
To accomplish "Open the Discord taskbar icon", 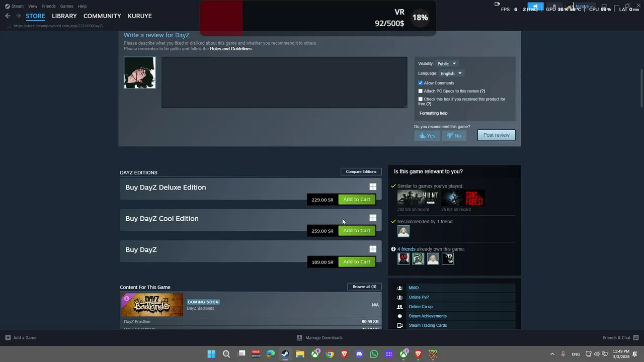I will coord(359,354).
